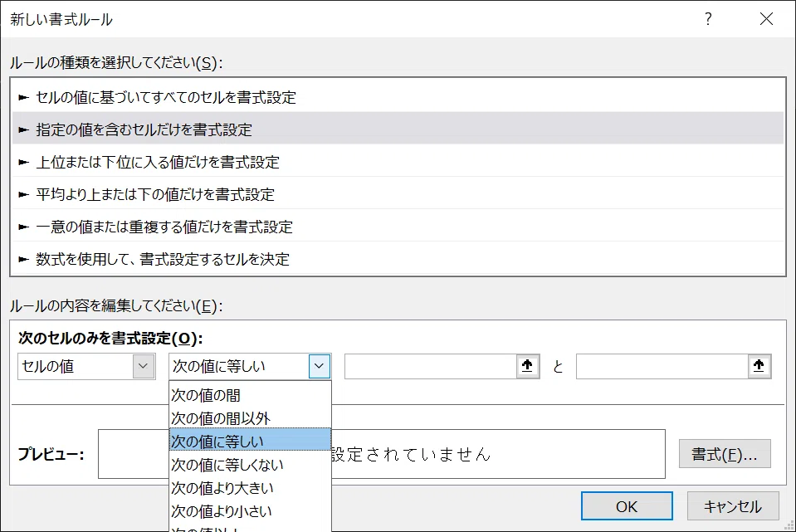This screenshot has height=532, width=796.
Task: Choose 次の値の間以外 from the list
Action: click(x=250, y=418)
